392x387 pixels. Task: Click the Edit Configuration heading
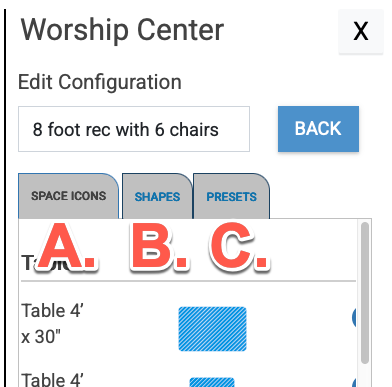(x=100, y=82)
